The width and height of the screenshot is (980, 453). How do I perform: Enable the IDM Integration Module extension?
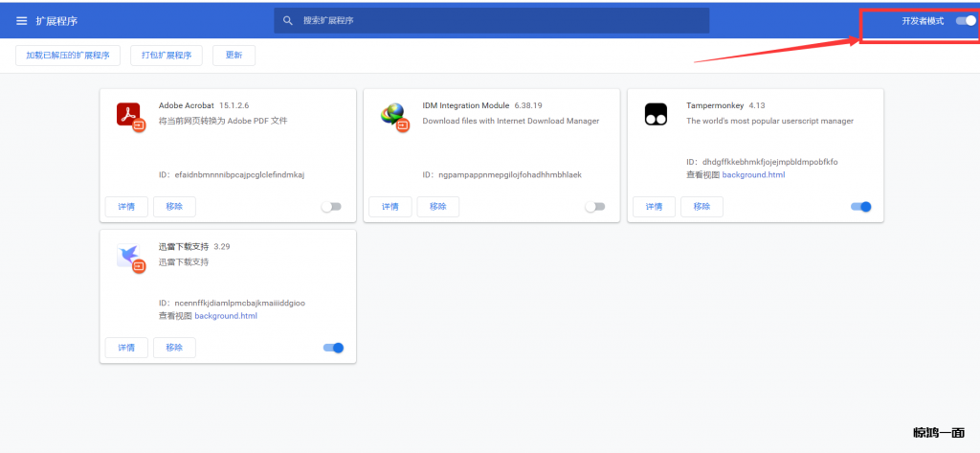[x=595, y=207]
